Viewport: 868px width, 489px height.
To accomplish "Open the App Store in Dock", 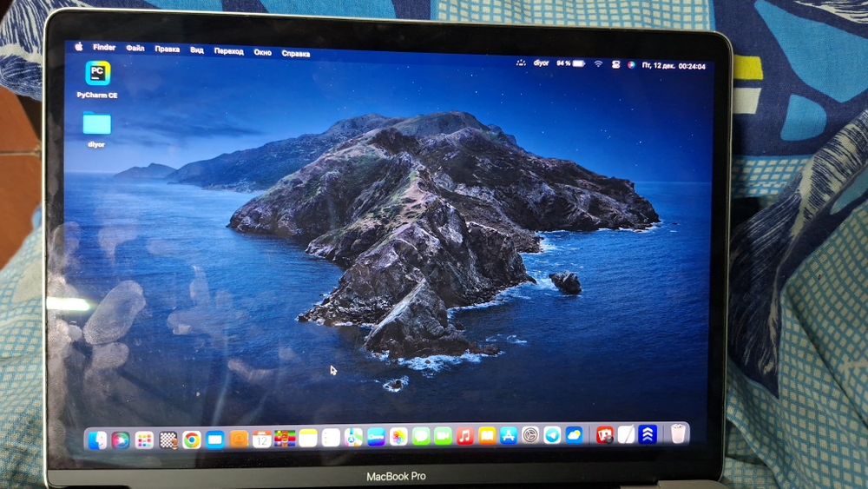I will pos(509,435).
